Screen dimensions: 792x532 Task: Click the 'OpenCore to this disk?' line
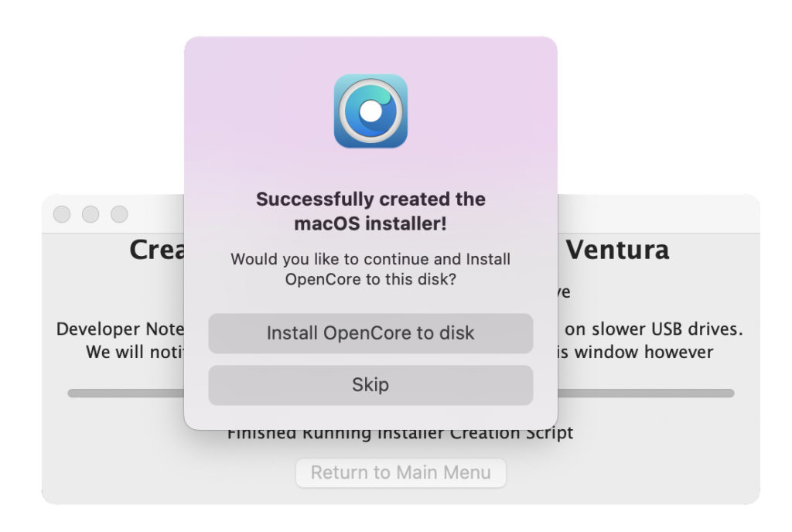[x=370, y=279]
